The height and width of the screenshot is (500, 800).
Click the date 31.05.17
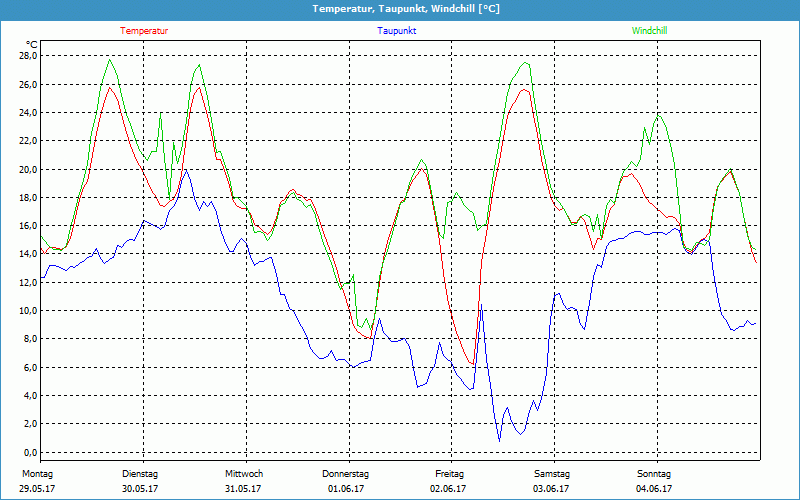[x=243, y=489]
